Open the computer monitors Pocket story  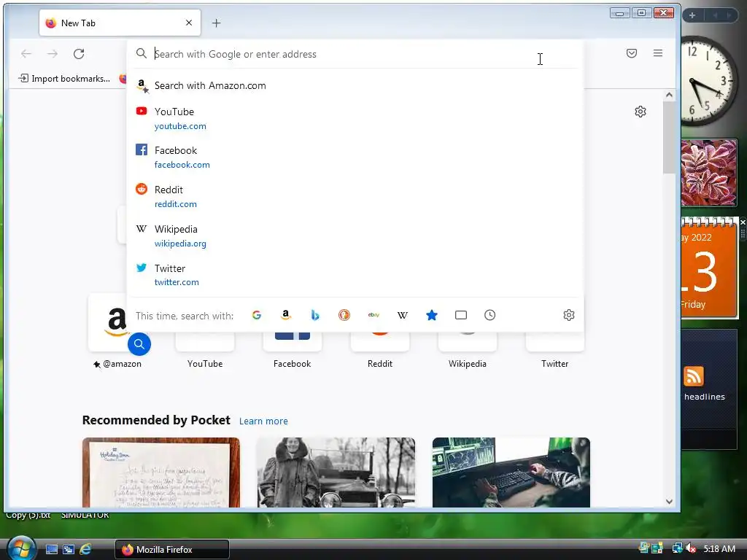(x=511, y=472)
